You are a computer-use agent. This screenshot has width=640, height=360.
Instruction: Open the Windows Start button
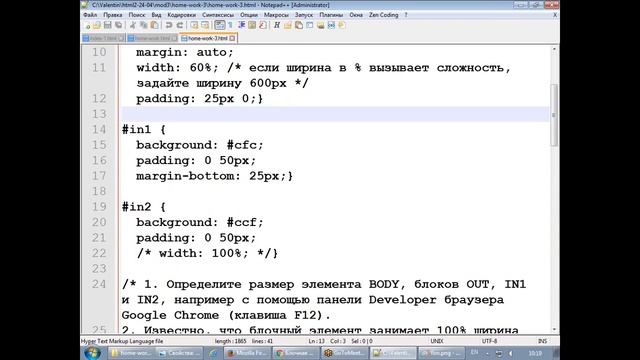coord(92,353)
